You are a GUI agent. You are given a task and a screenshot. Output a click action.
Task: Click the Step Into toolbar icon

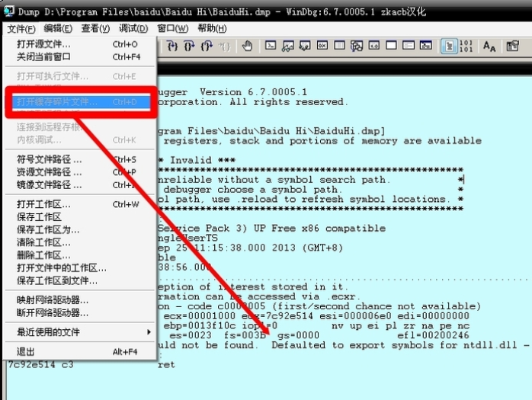(x=172, y=46)
